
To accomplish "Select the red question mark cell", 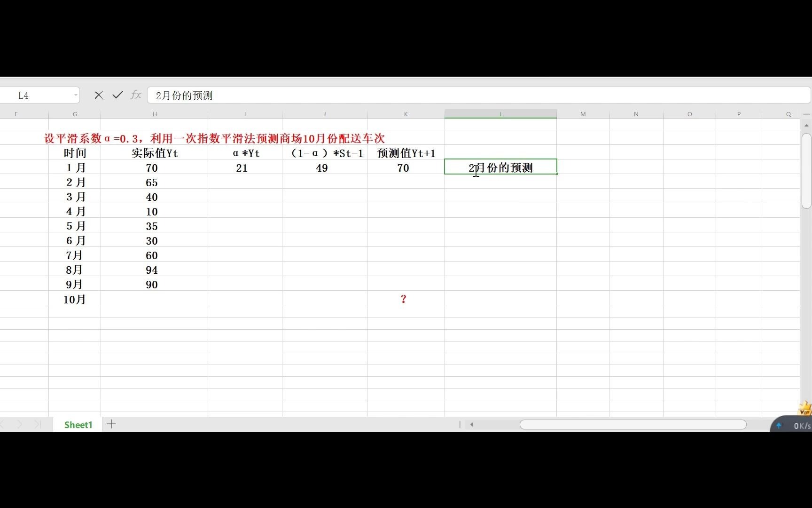I will pos(406,299).
